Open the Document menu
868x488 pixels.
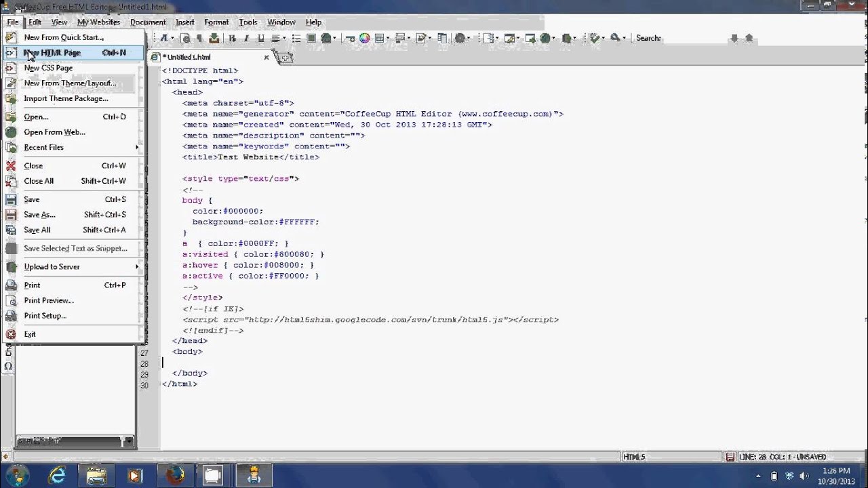[x=148, y=22]
